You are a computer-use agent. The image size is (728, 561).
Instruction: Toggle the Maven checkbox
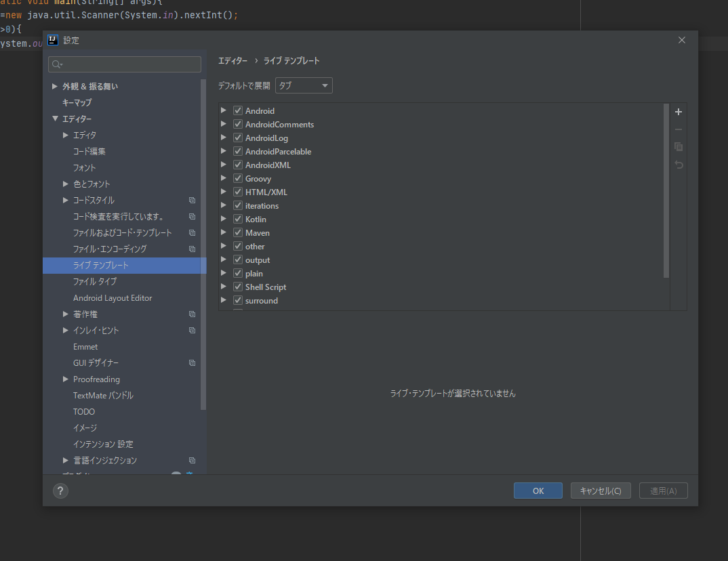[238, 232]
